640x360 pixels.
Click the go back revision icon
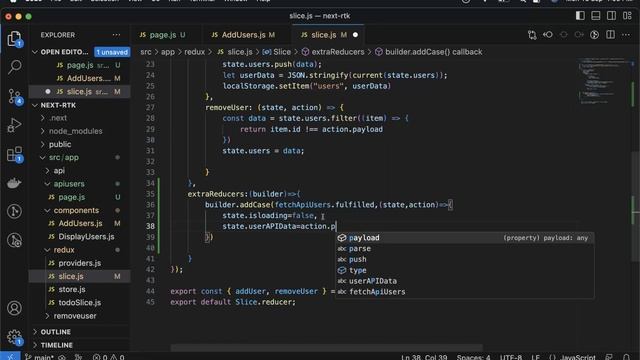click(547, 35)
